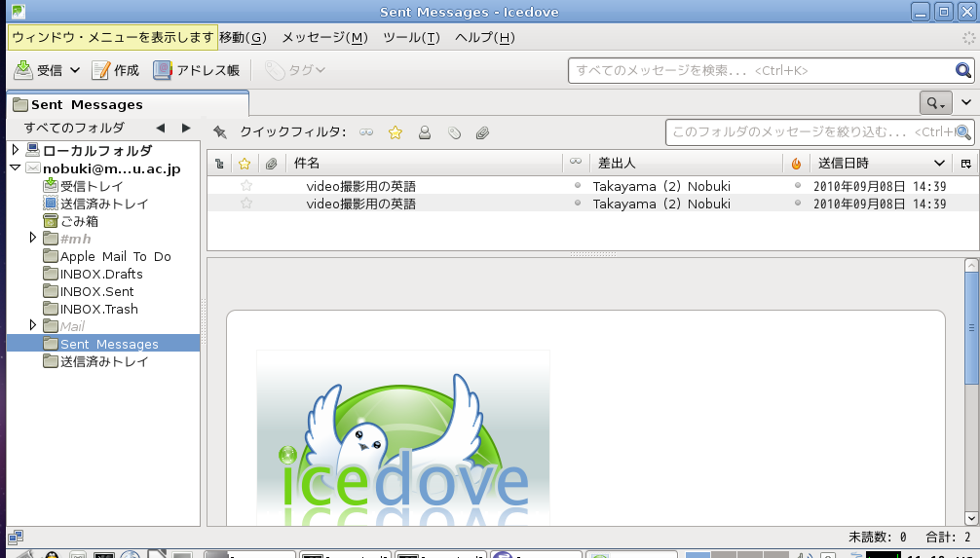Sort by 差出人 sender column
The image size is (980, 558).
686,164
